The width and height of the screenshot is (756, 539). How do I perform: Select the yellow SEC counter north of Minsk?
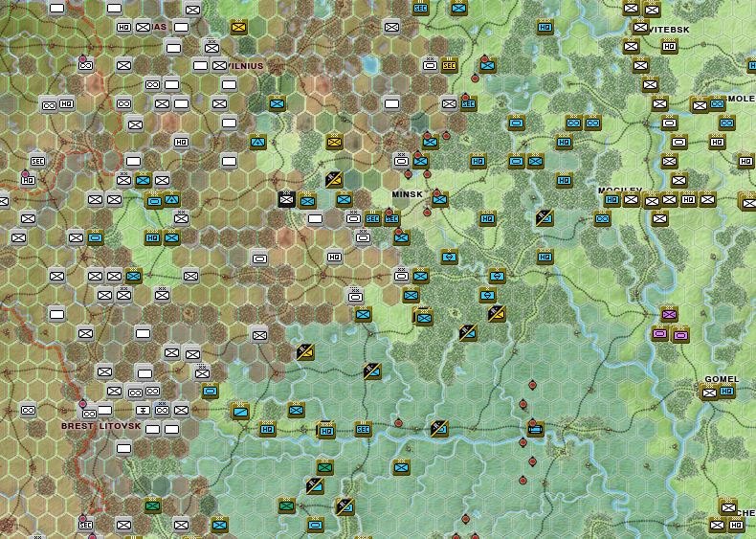click(x=449, y=65)
